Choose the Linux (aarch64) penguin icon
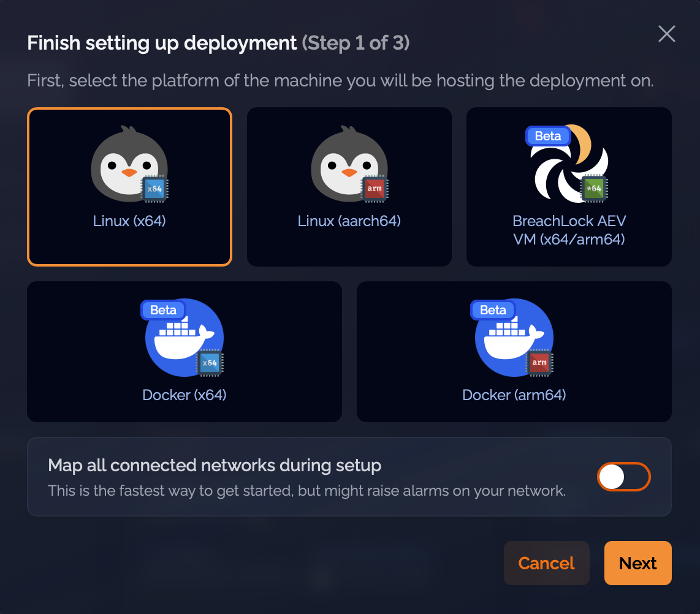Viewport: 700px width, 614px height. (349, 164)
